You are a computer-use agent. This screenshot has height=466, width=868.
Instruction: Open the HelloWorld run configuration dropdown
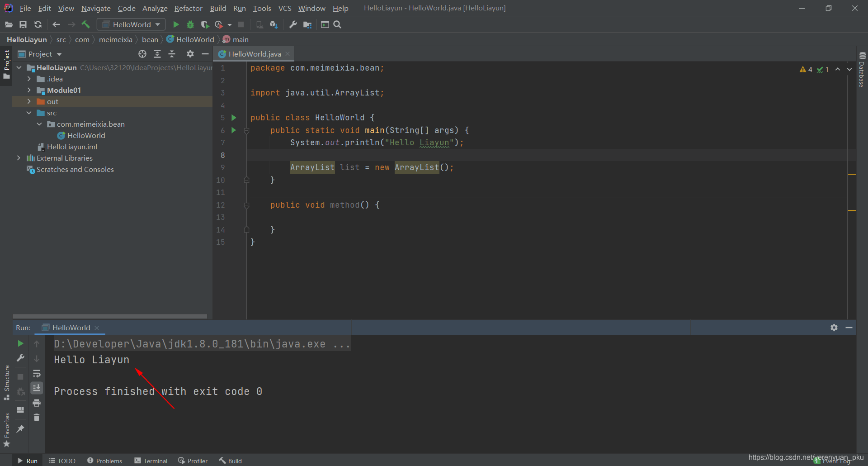(x=131, y=24)
